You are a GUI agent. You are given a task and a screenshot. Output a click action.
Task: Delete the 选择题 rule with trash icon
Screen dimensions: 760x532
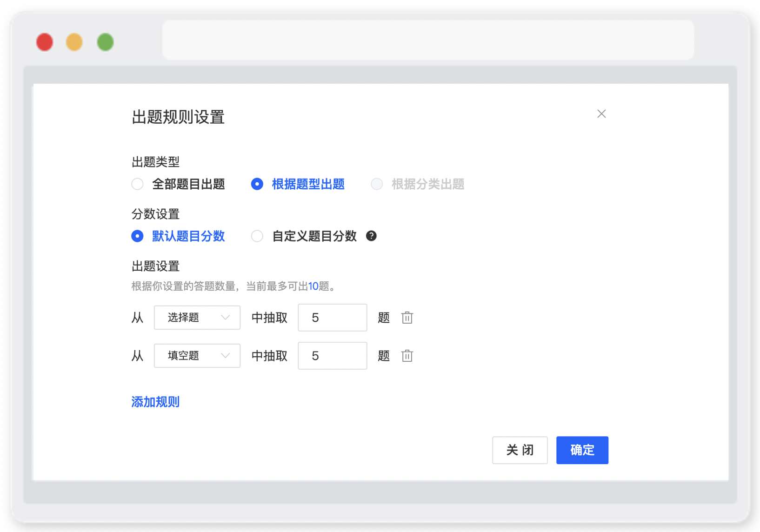pos(407,318)
